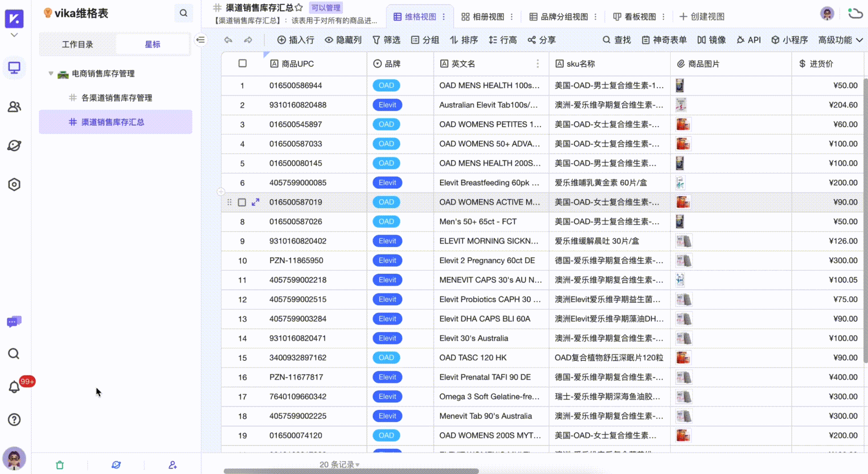The height and width of the screenshot is (474, 868).
Task: Adjust 行高 (row height) settings
Action: (503, 40)
